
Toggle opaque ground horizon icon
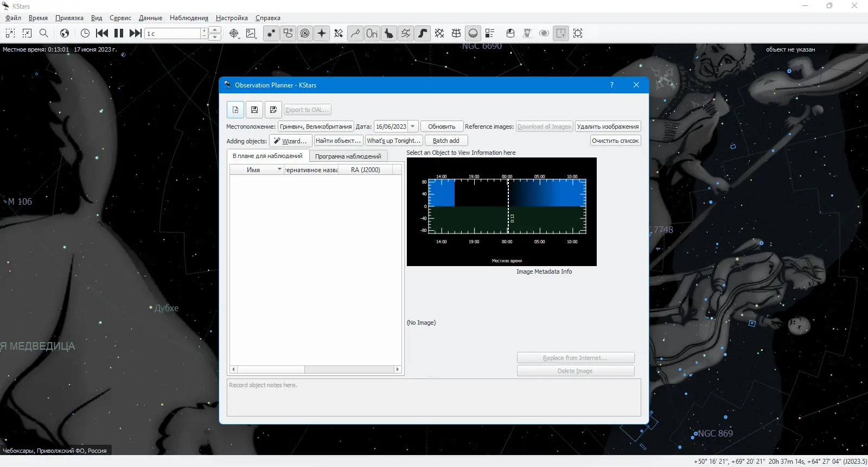point(473,33)
